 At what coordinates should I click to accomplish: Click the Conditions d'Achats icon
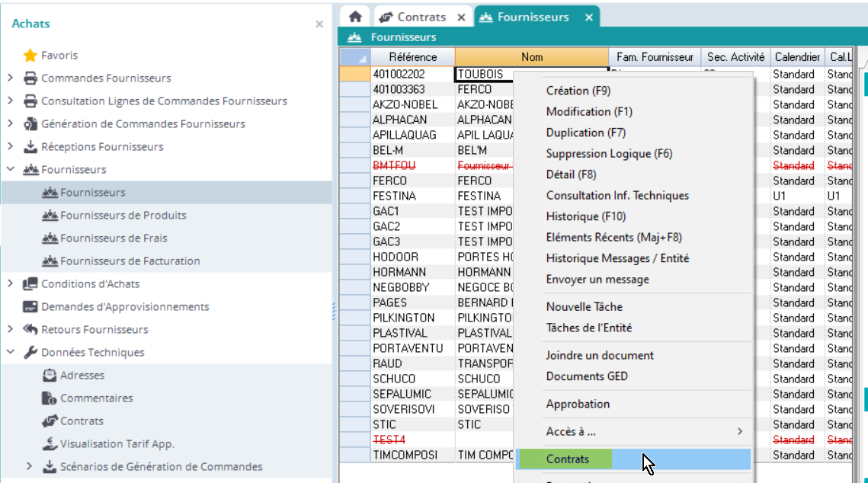coord(30,284)
